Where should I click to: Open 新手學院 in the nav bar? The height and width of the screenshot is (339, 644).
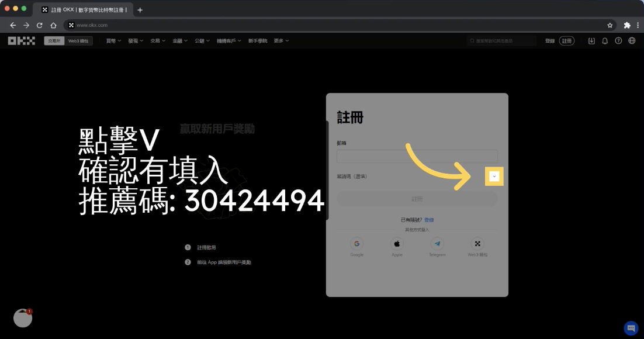[x=258, y=41]
